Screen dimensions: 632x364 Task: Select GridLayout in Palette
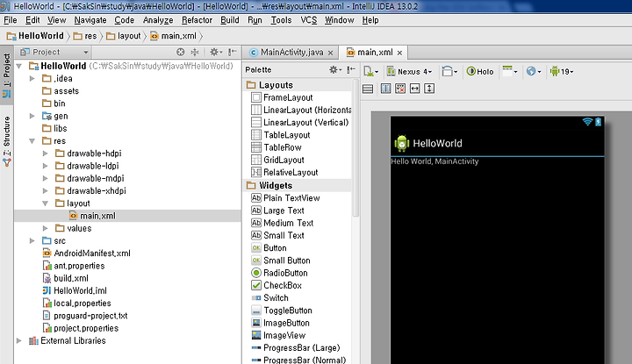pyautogui.click(x=277, y=160)
